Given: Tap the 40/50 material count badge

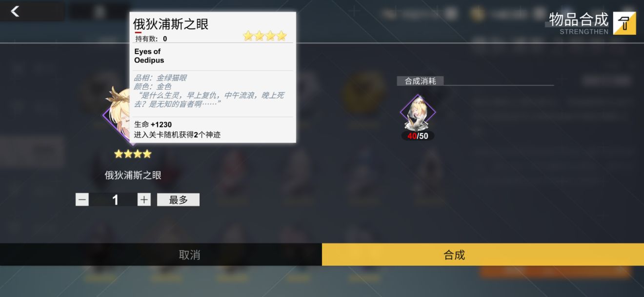Looking at the screenshot, I should (418, 136).
